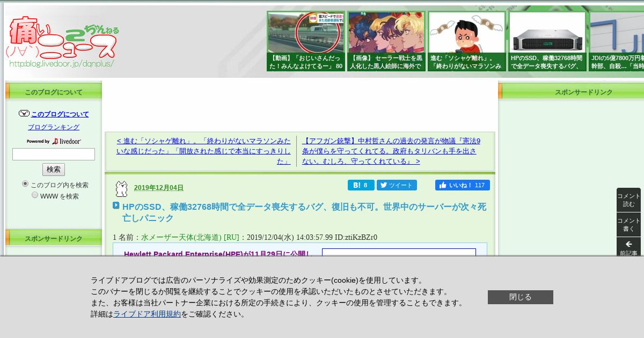
Task: Click the date link 2019年12月04日
Action: (159, 188)
